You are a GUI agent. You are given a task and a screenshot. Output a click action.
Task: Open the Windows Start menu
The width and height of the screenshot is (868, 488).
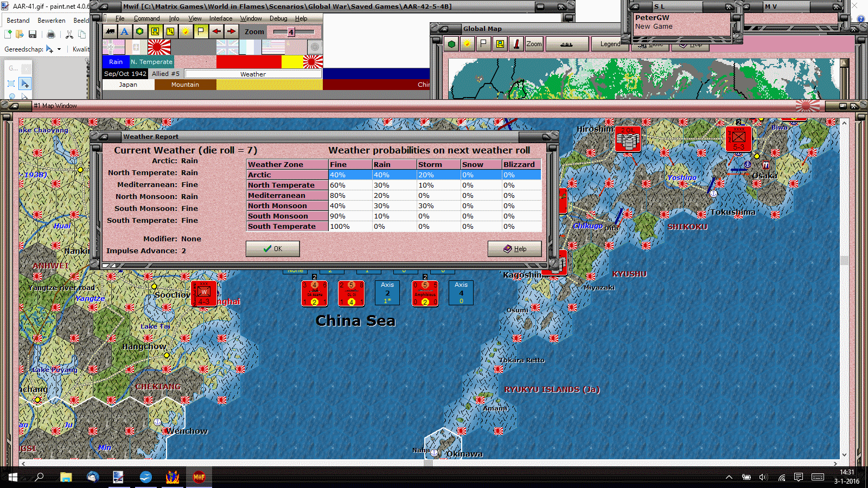[13, 477]
